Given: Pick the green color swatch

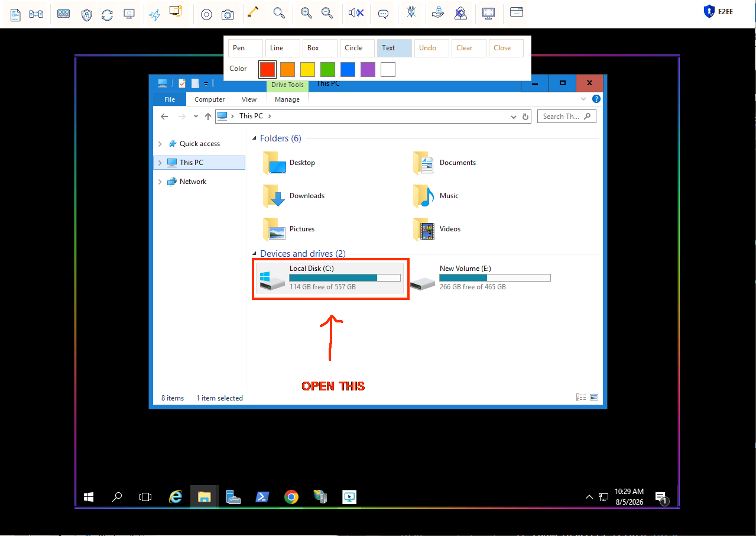Looking at the screenshot, I should pyautogui.click(x=327, y=69).
